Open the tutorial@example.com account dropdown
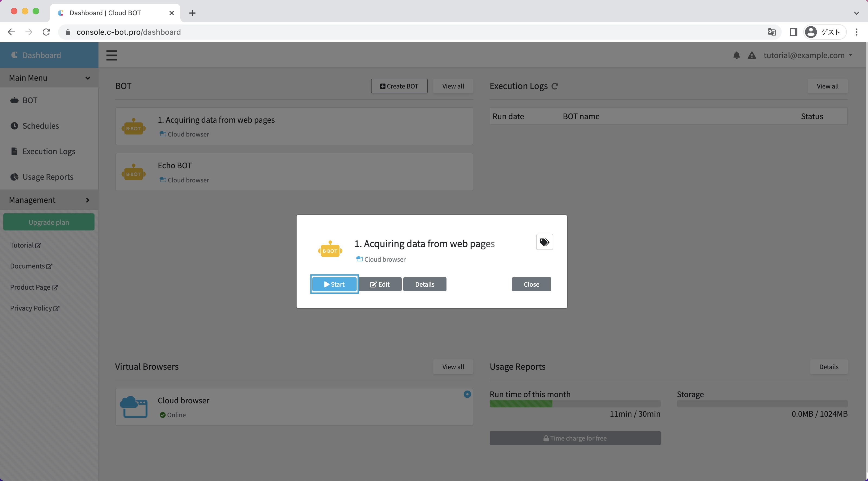Viewport: 868px width, 481px height. 808,55
